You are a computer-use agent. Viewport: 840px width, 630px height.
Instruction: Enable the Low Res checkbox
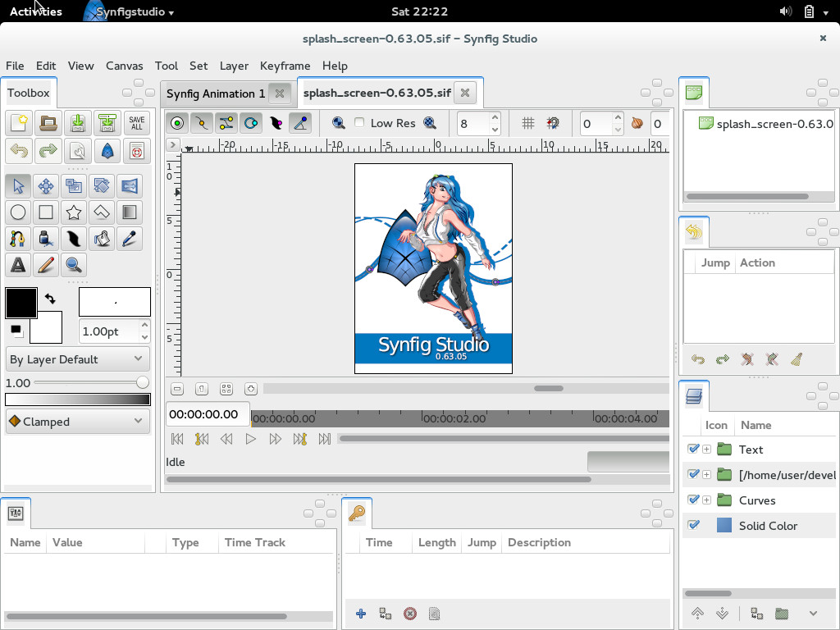(x=359, y=123)
